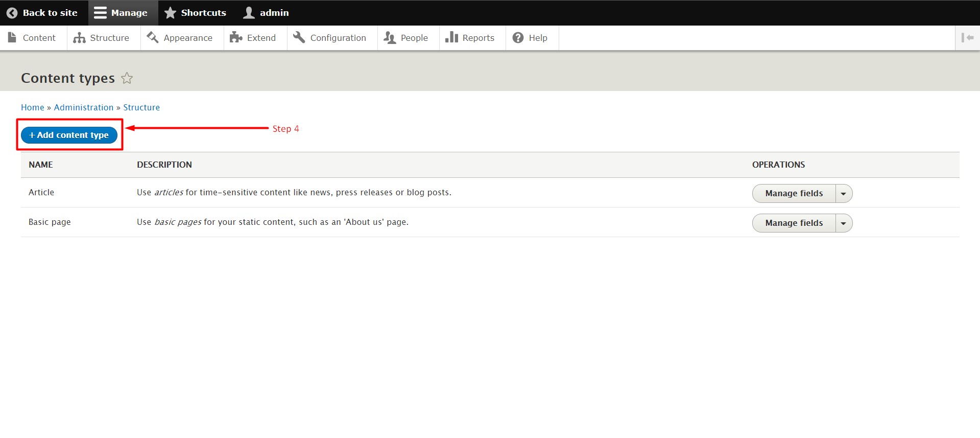Open the Appearance menu label
This screenshot has height=438, width=980.
(x=188, y=38)
